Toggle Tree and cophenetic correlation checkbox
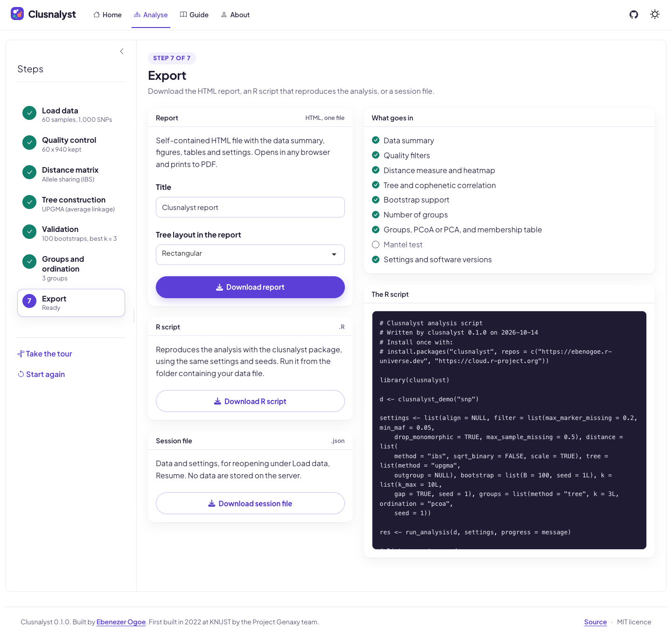This screenshot has height=636, width=672. coord(376,185)
